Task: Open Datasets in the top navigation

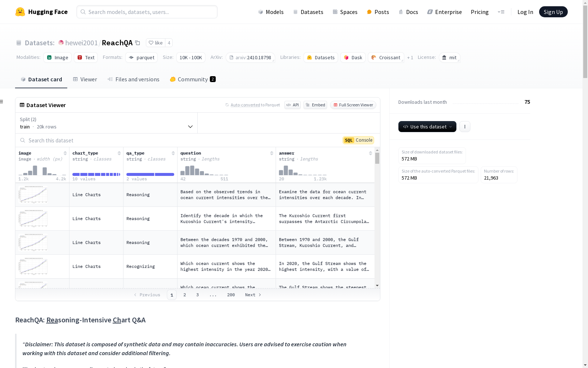Action: 308,12
